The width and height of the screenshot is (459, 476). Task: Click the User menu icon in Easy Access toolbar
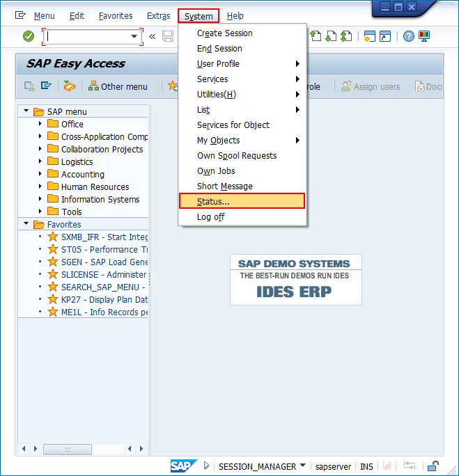coord(29,86)
